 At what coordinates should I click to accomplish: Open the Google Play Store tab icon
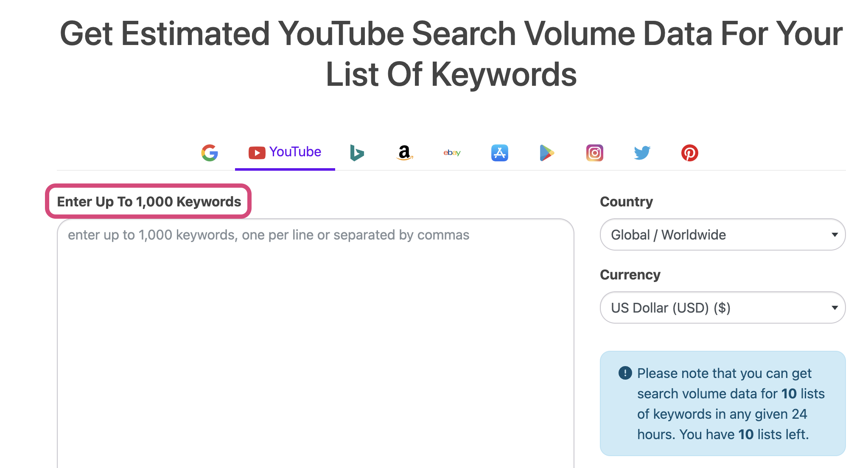(547, 153)
